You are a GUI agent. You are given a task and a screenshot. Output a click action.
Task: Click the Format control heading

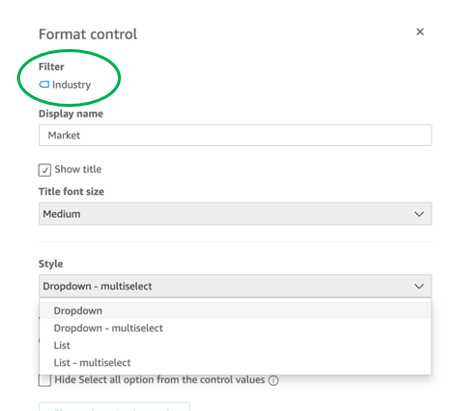point(88,34)
